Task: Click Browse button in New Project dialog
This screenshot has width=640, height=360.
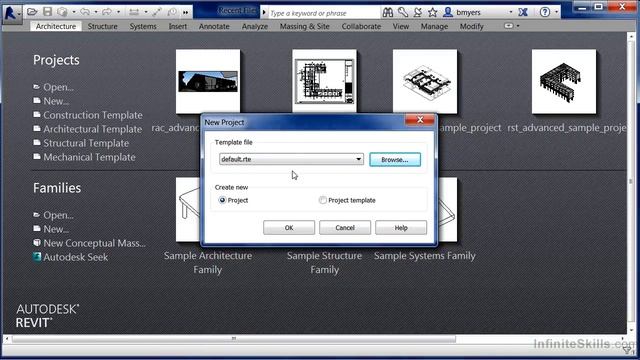Action: pyautogui.click(x=395, y=160)
